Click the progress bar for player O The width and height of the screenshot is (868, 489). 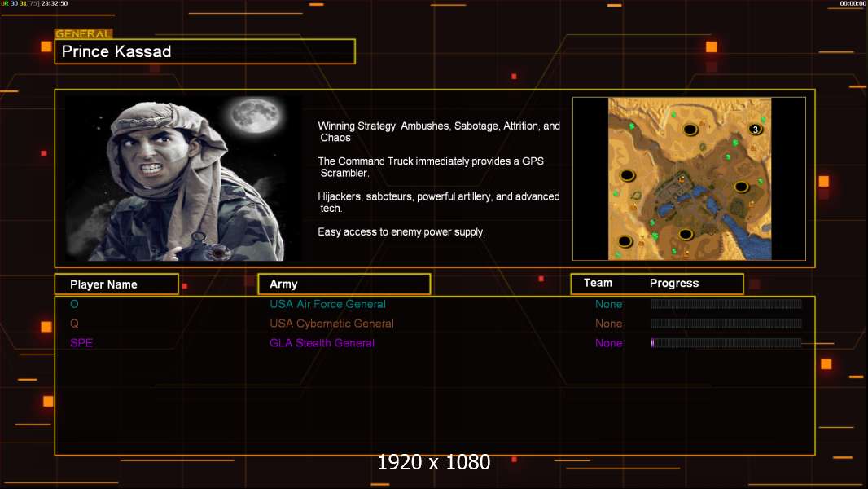726,303
